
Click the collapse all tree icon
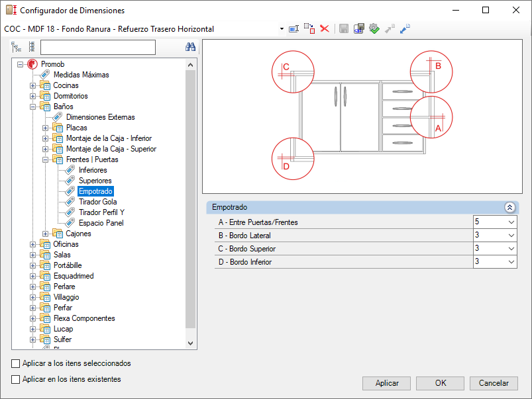(32, 47)
